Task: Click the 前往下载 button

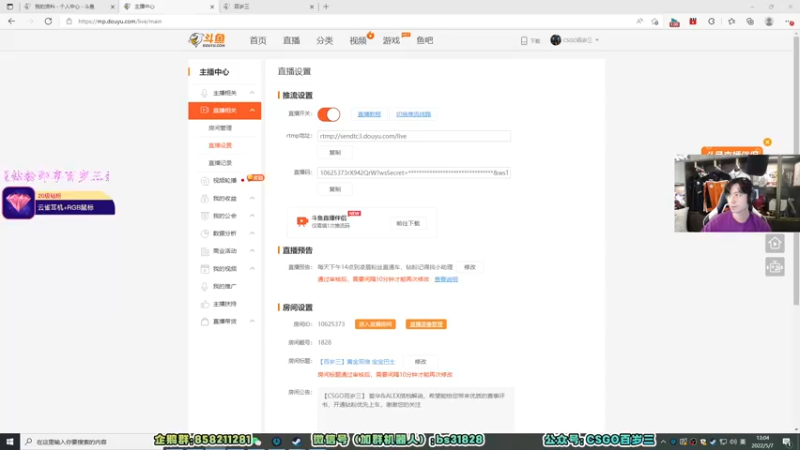Action: [x=408, y=223]
